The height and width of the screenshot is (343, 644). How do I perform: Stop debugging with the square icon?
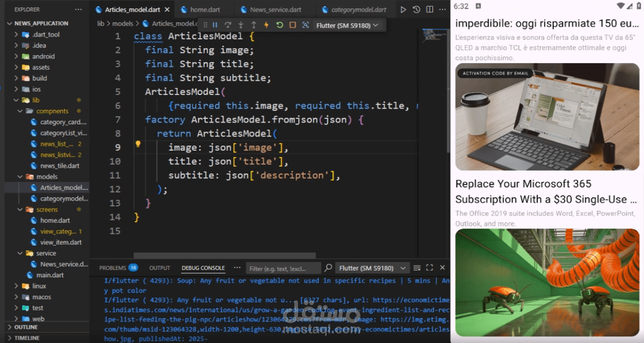tap(292, 25)
